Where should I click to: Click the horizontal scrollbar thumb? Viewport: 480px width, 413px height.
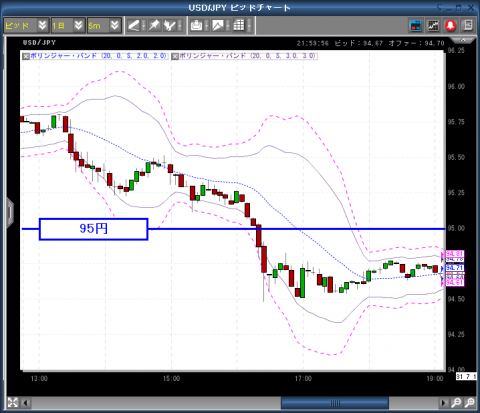(335, 403)
